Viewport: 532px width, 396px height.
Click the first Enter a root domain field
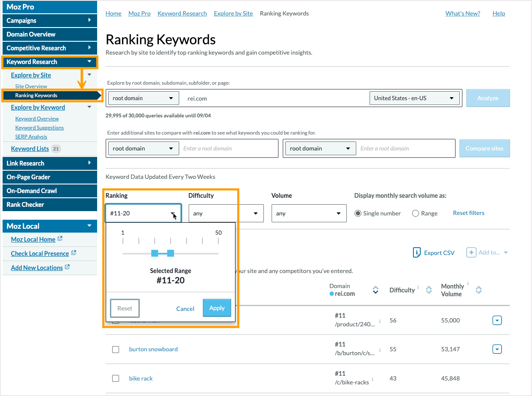click(229, 148)
